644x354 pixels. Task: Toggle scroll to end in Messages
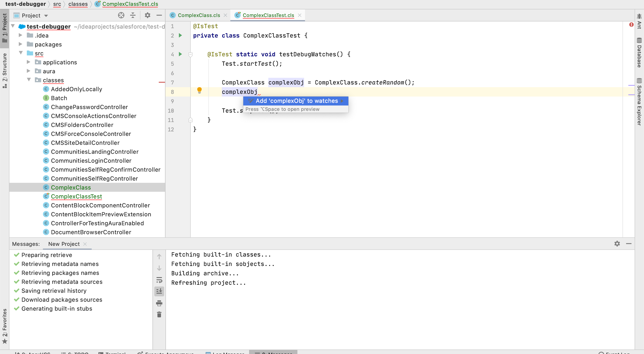[159, 291]
